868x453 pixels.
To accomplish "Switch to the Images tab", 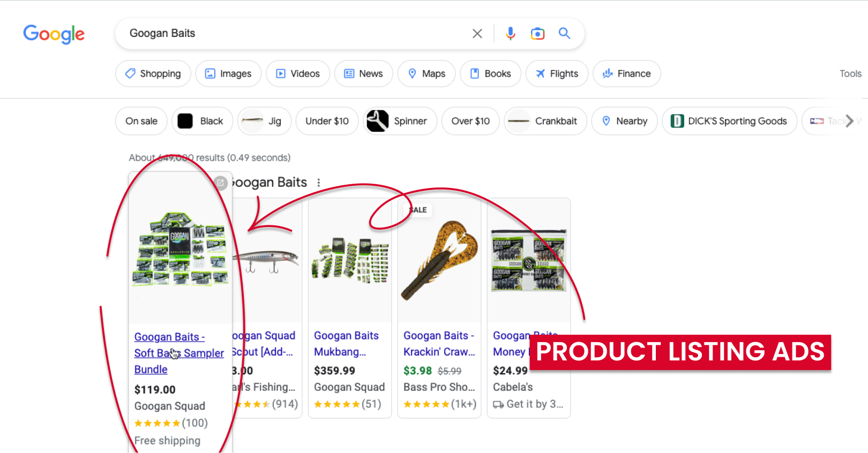I will (x=228, y=73).
